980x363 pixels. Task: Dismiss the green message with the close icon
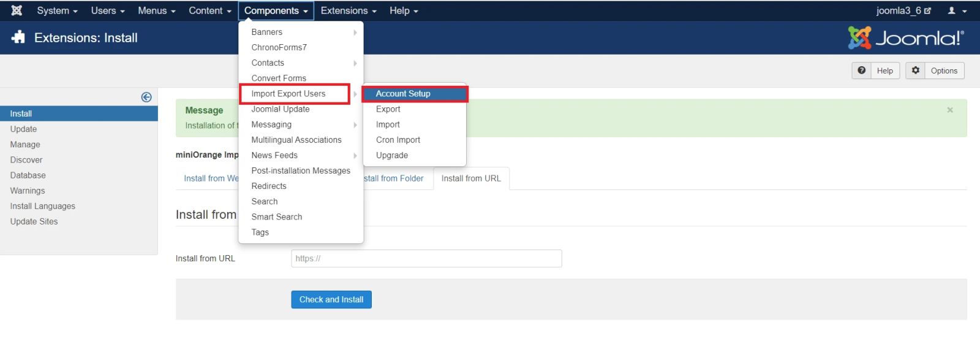(x=950, y=110)
